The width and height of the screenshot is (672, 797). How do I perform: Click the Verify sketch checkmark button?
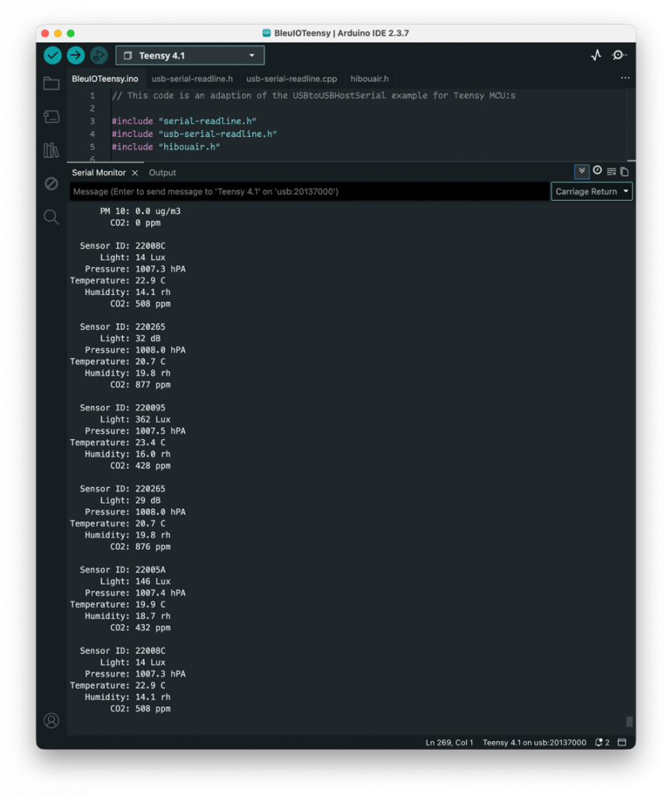[52, 55]
